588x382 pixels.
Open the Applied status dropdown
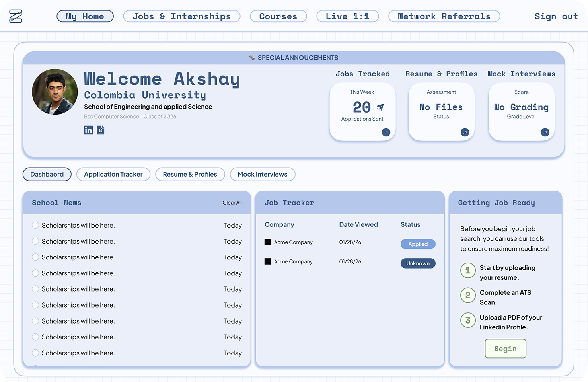click(418, 244)
